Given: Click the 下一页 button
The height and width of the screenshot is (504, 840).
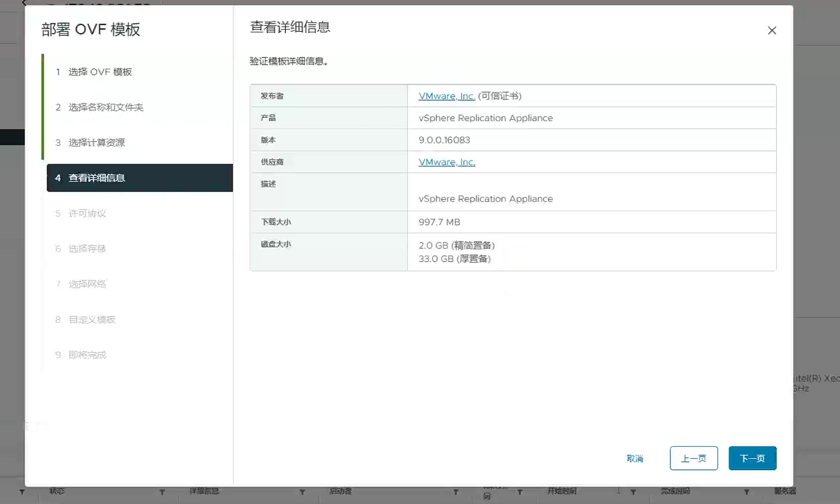Looking at the screenshot, I should (752, 458).
